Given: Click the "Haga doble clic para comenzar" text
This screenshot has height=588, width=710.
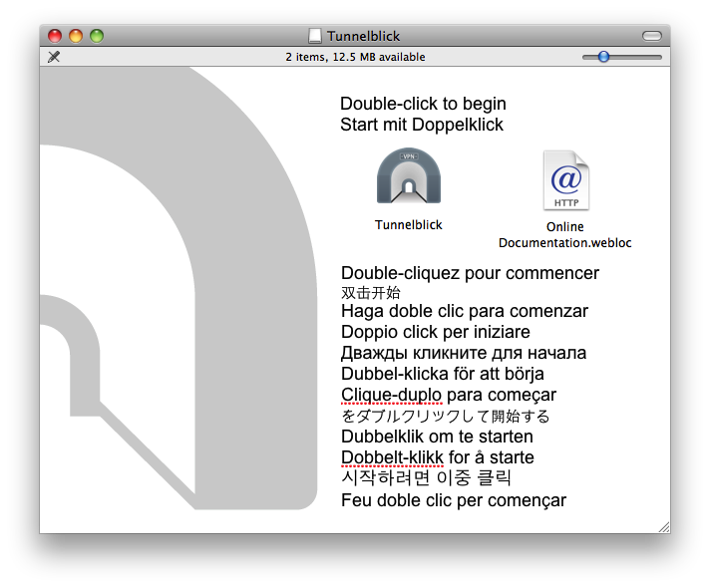Looking at the screenshot, I should (x=465, y=311).
